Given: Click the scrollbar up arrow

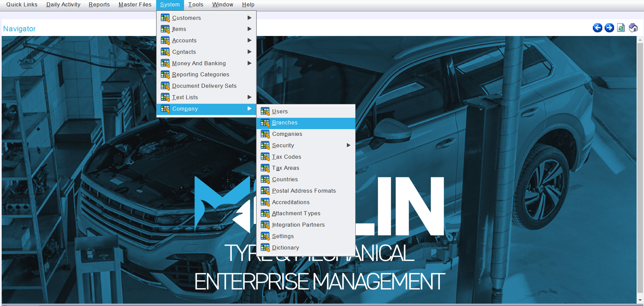Looking at the screenshot, I should [640, 40].
